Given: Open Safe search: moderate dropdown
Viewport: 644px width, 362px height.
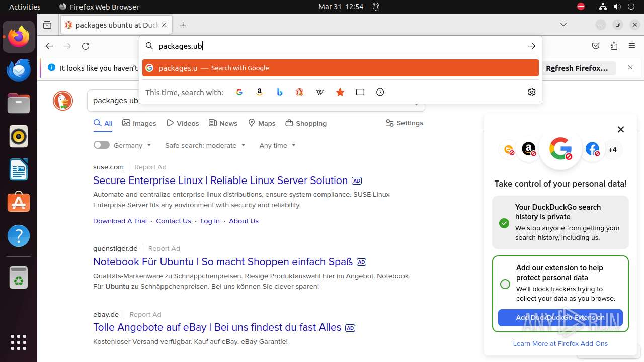Looking at the screenshot, I should 205,145.
